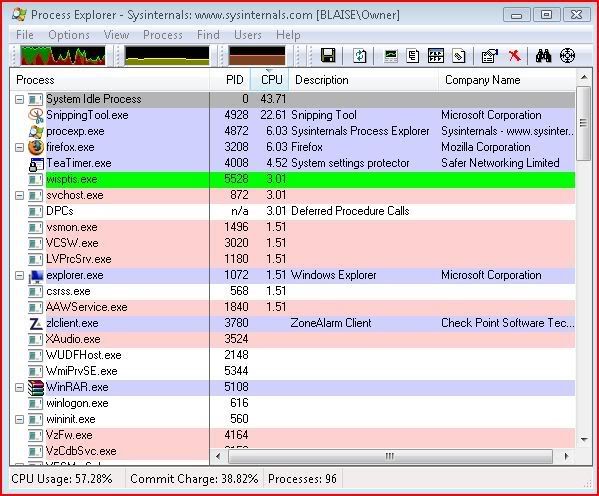Screen dimensions: 599x496
Task: Click the title bar Process Explorer icon
Action: (x=19, y=15)
